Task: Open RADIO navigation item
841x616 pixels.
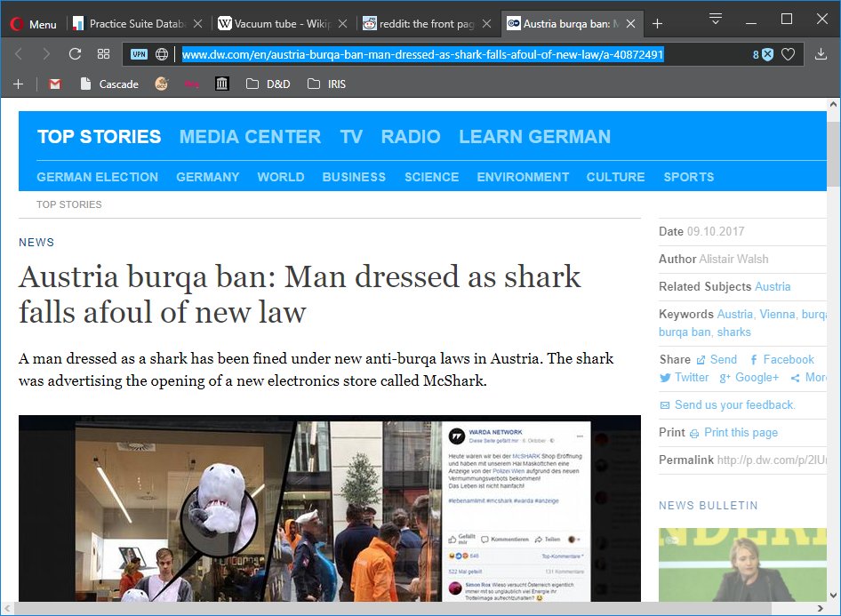Action: (x=411, y=137)
